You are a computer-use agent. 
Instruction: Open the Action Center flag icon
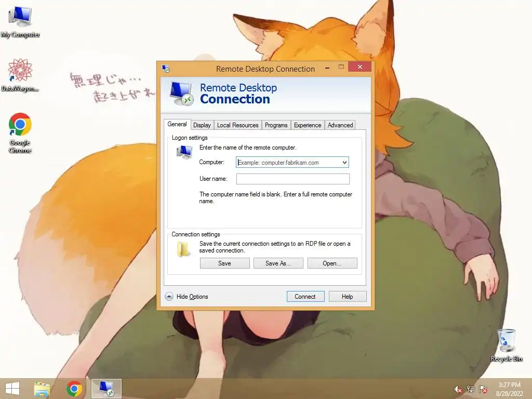click(483, 389)
